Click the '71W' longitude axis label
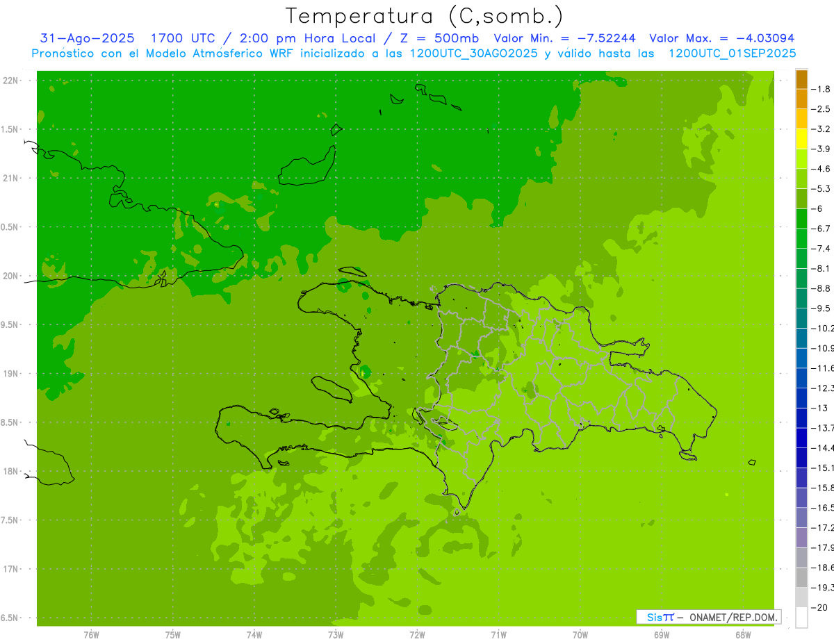The height and width of the screenshot is (644, 834). 498,635
